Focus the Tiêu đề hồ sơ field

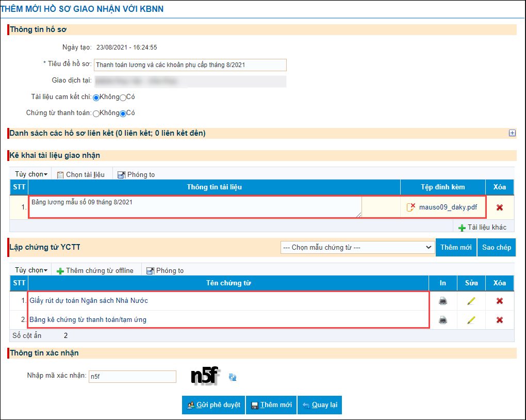pyautogui.click(x=190, y=65)
